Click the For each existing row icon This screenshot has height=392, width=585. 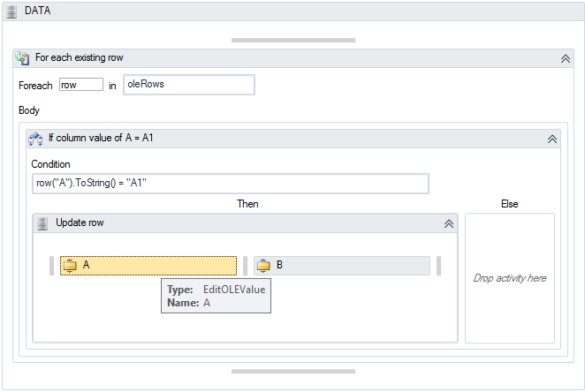[x=23, y=58]
